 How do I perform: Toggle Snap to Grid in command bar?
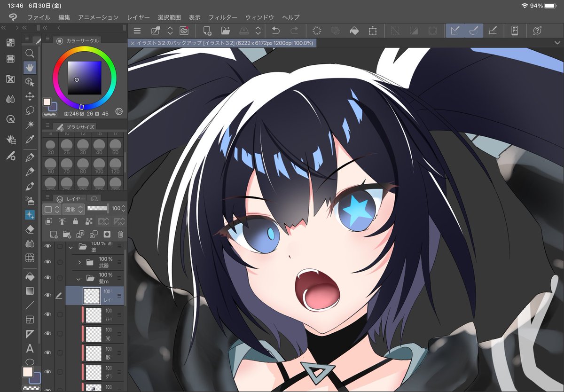(493, 31)
